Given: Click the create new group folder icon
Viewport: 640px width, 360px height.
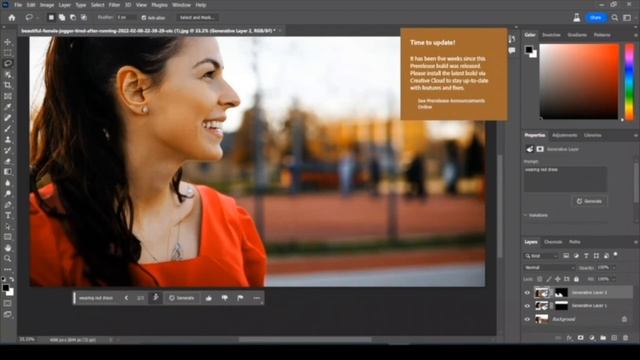Looking at the screenshot, I should (603, 338).
